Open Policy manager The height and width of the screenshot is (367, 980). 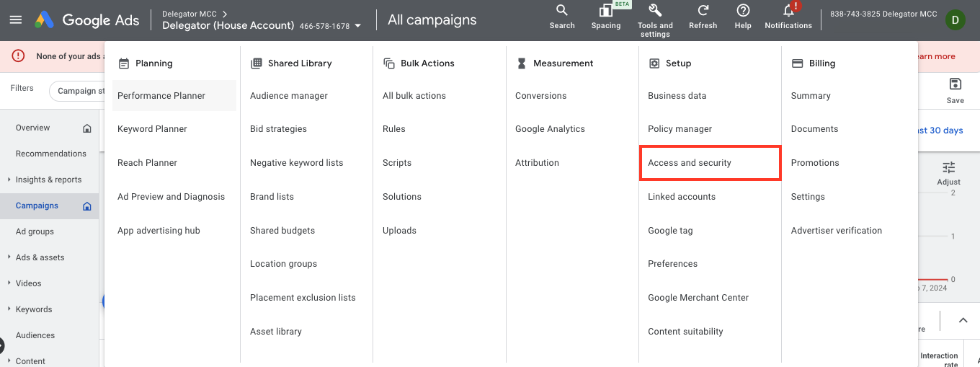click(x=680, y=129)
